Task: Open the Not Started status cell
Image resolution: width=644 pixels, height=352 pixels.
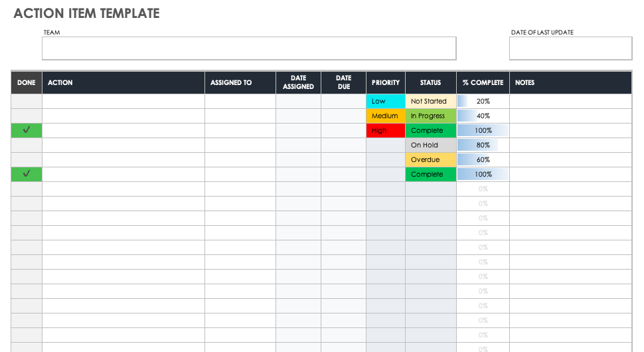Action: [430, 102]
